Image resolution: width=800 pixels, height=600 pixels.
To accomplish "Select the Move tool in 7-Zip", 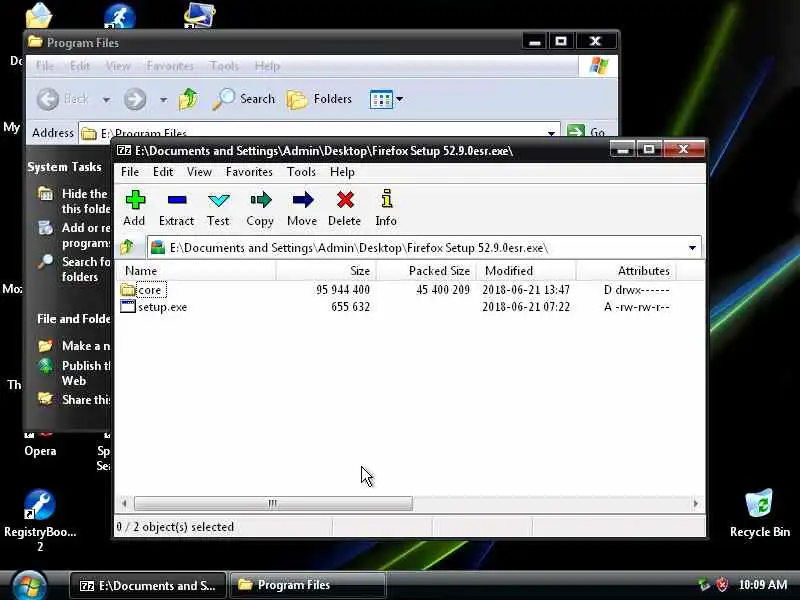I will point(302,208).
